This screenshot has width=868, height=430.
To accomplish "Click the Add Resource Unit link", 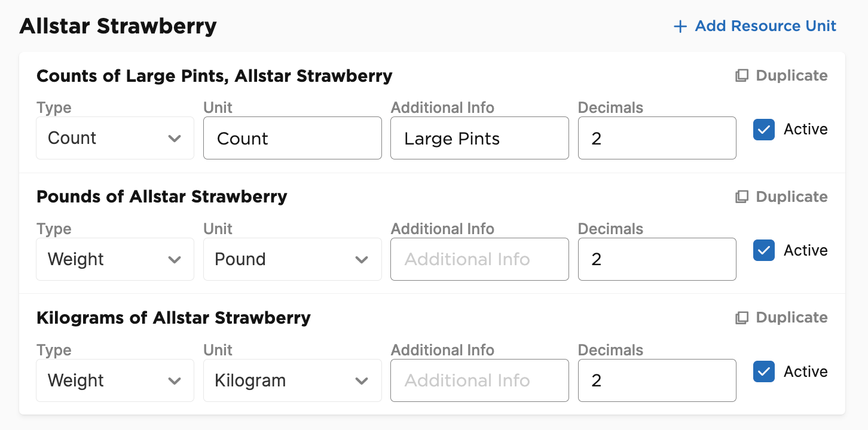I will point(755,26).
